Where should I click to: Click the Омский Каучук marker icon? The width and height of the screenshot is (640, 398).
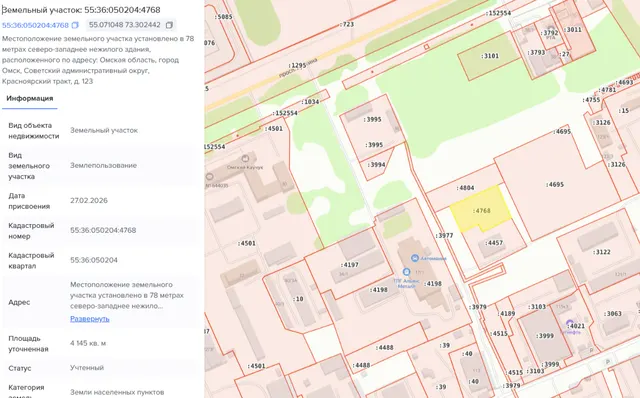[x=245, y=158]
